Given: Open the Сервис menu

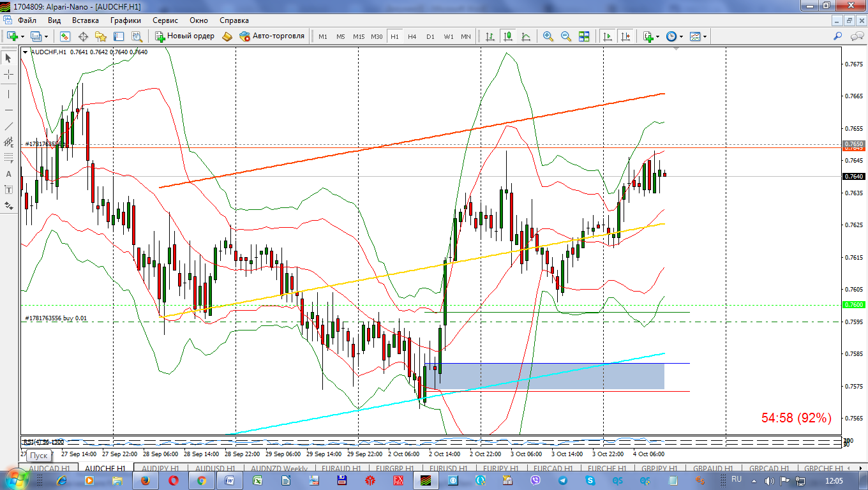Looking at the screenshot, I should 165,20.
